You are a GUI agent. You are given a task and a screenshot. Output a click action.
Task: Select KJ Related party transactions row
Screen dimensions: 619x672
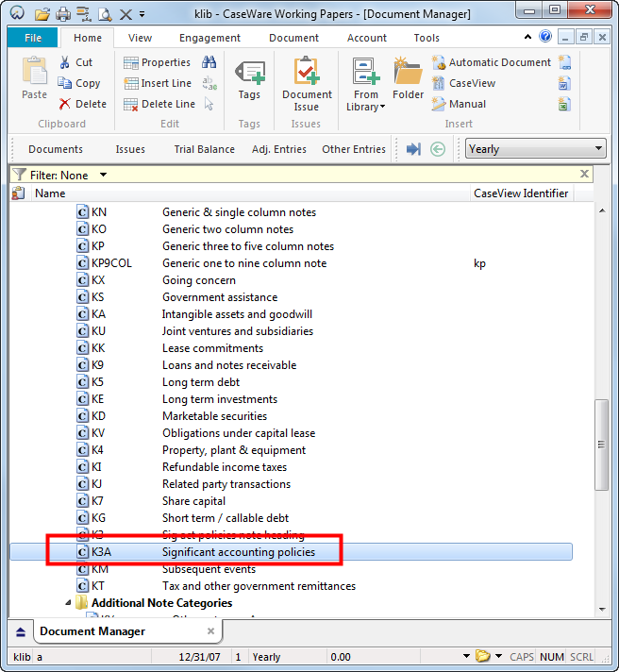point(183,484)
